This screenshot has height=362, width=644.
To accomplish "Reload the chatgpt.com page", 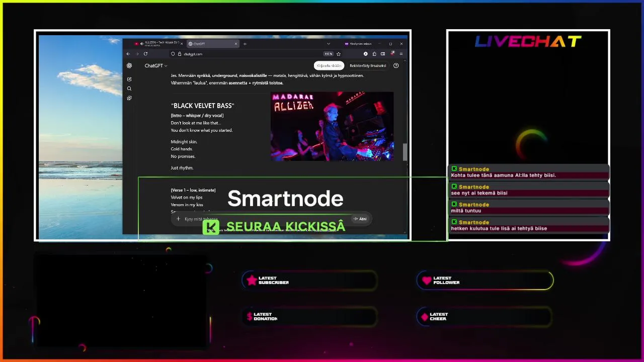I will [145, 54].
